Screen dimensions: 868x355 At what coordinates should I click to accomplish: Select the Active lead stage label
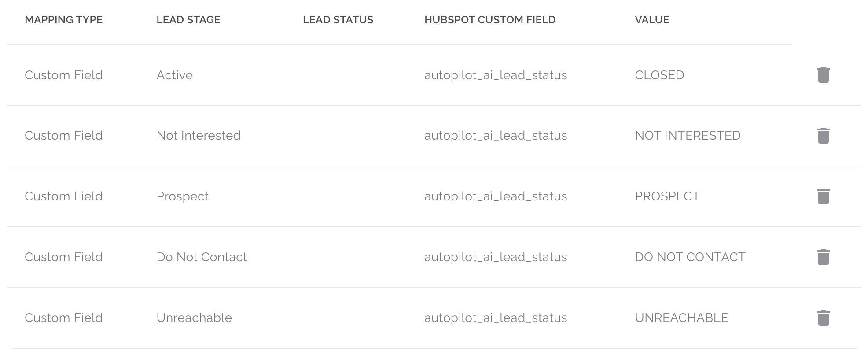tap(174, 75)
